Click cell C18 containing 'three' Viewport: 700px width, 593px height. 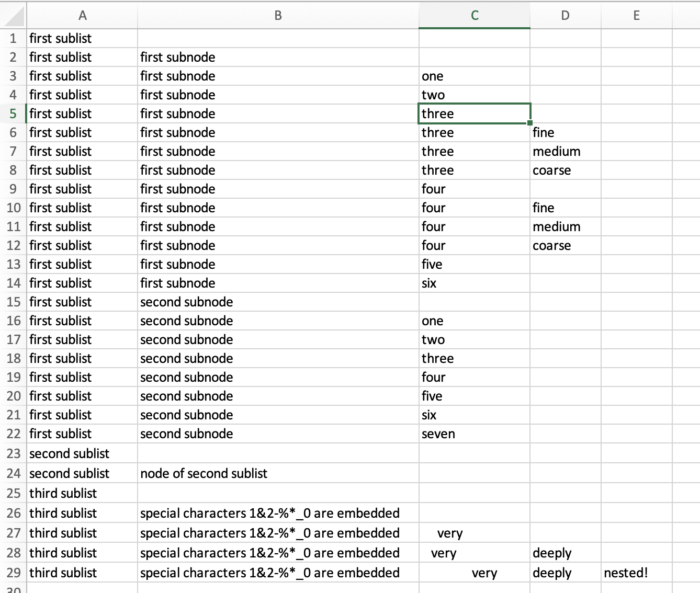point(475,358)
